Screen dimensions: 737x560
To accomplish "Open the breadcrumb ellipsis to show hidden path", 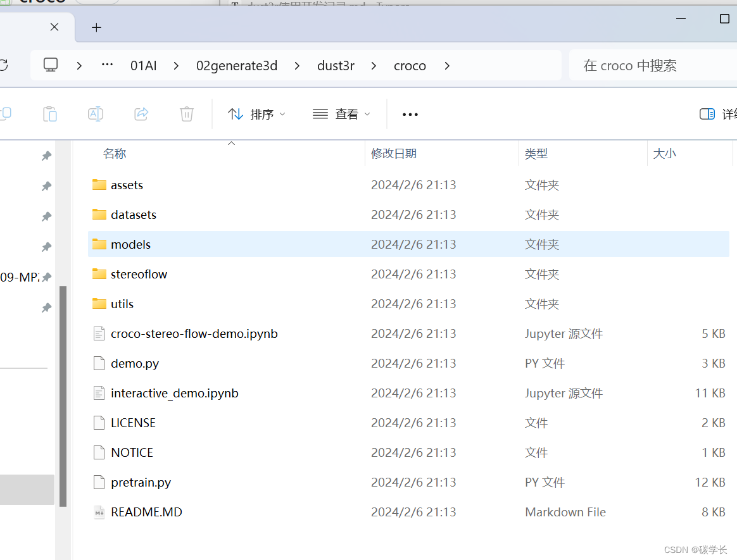I will (x=106, y=65).
